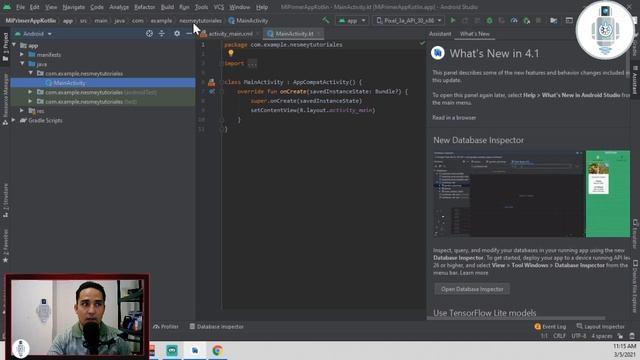The width and height of the screenshot is (640, 360).
Task: Open Project panel gear options
Action: tap(177, 34)
